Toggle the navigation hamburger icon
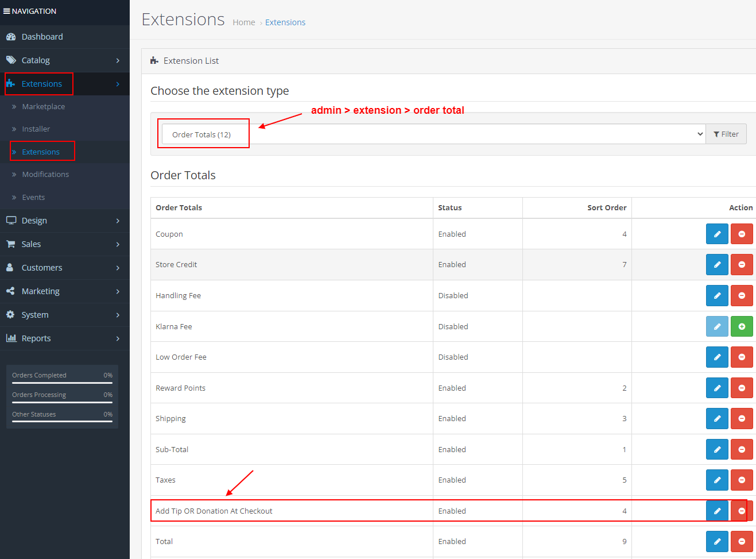756x559 pixels. tap(7, 11)
